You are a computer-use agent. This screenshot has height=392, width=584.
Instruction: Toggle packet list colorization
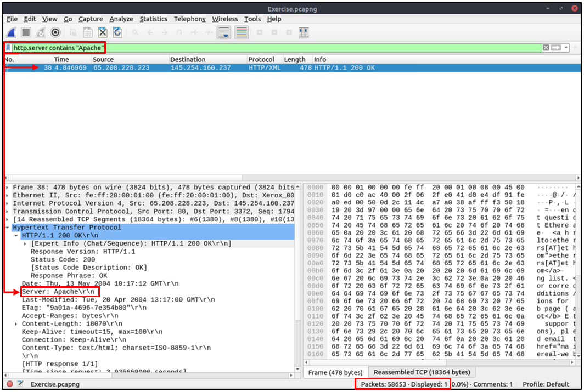[242, 33]
